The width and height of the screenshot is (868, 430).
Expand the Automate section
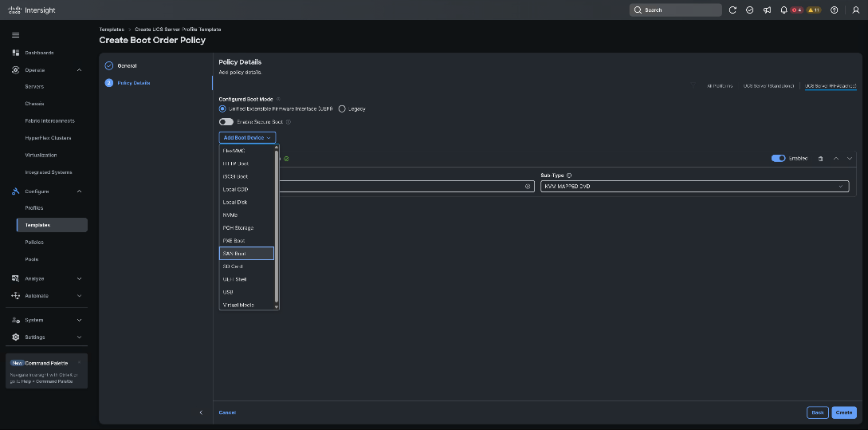coord(79,296)
